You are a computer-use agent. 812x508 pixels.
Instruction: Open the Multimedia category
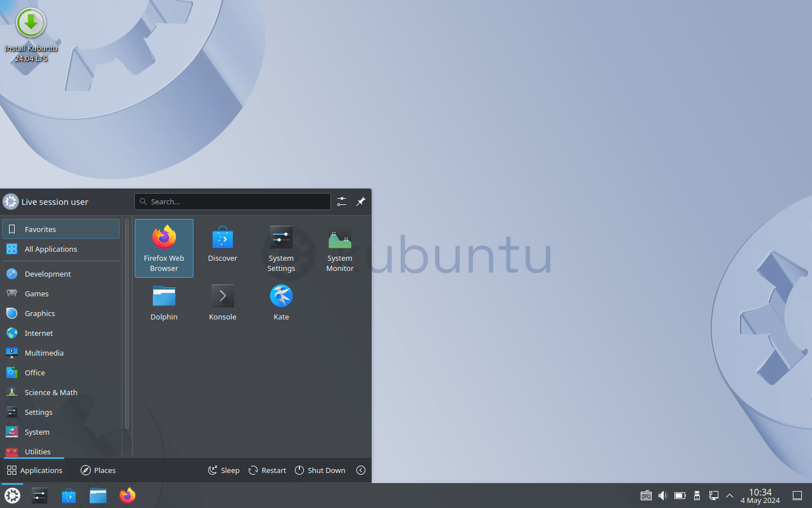click(x=61, y=353)
